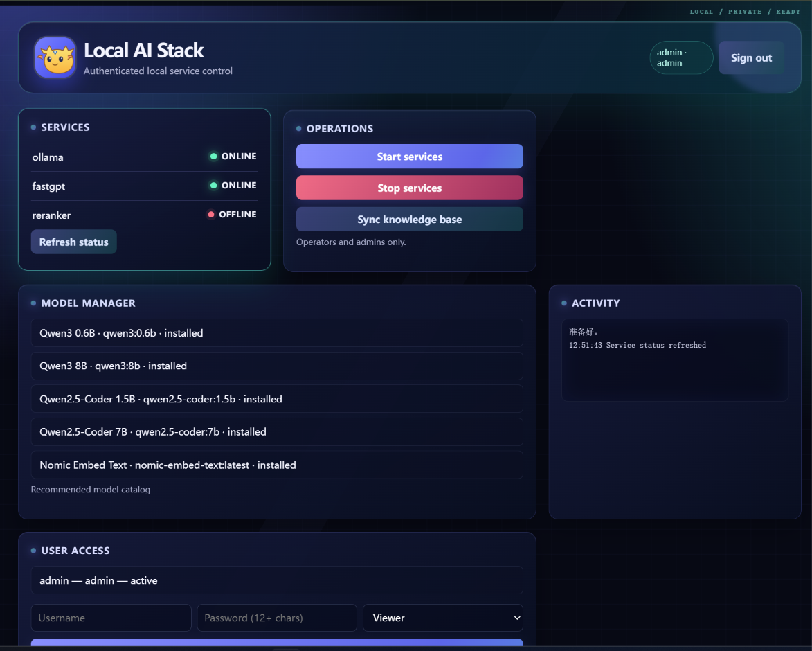The image size is (812, 651).
Task: Click the fastgpt service name
Action: tap(48, 186)
